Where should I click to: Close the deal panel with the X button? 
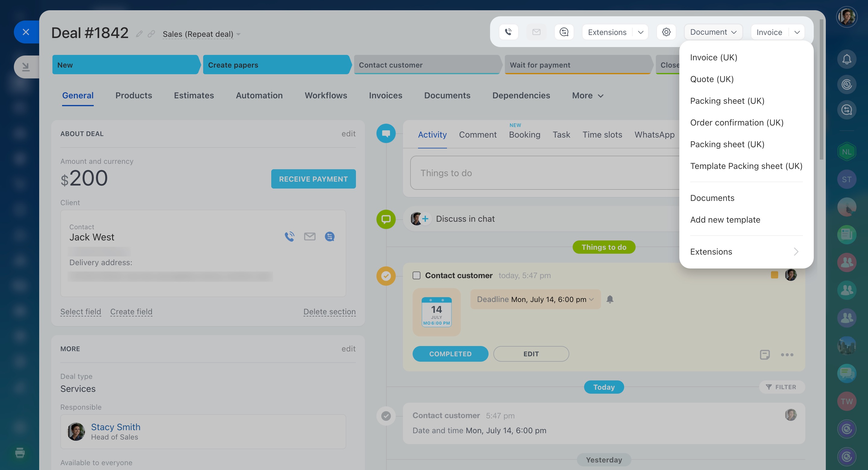(x=26, y=32)
